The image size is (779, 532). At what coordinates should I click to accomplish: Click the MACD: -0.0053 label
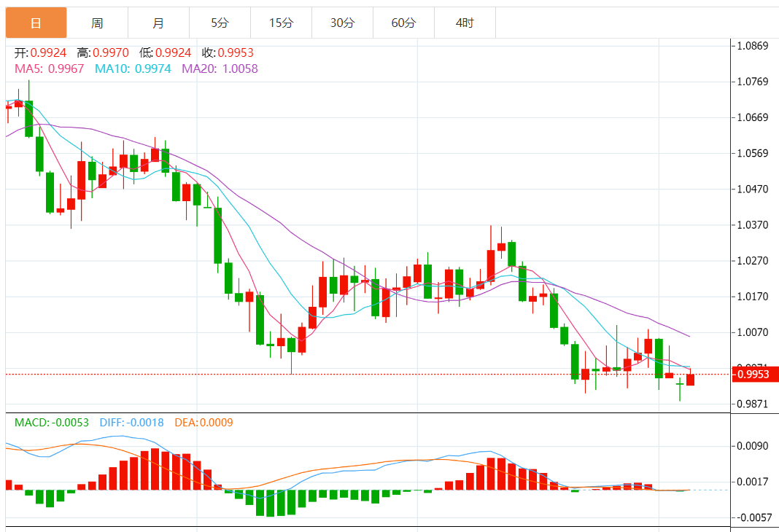[x=52, y=423]
